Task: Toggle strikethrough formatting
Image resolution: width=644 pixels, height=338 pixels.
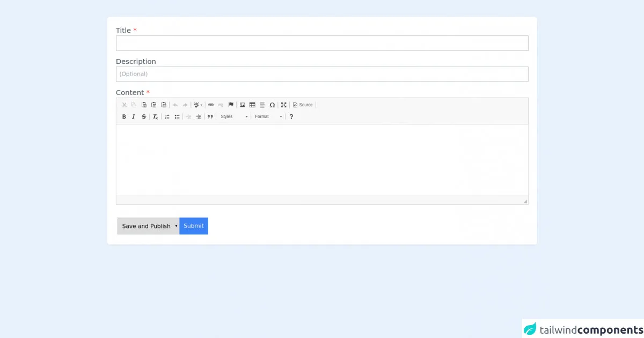Action: pyautogui.click(x=144, y=117)
